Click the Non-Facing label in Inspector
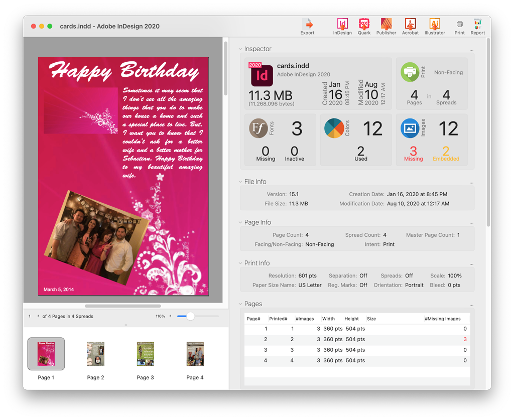 click(448, 72)
